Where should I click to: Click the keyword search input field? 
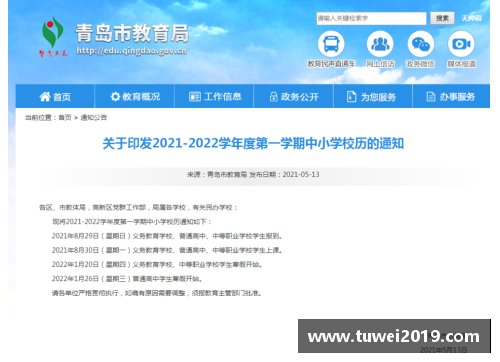click(371, 18)
